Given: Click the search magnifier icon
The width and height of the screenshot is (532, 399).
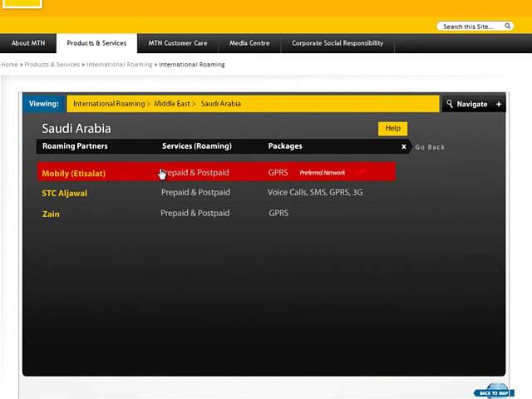Looking at the screenshot, I should coord(508,27).
